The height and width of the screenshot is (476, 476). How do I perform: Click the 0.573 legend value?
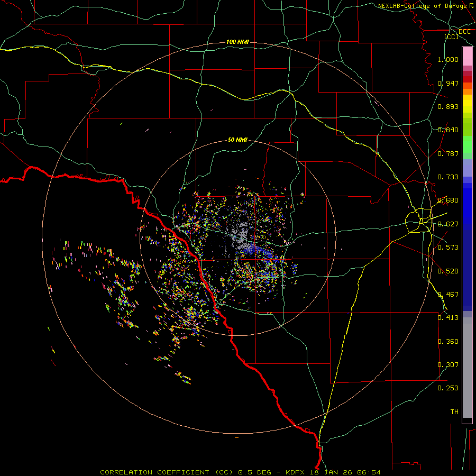[448, 248]
